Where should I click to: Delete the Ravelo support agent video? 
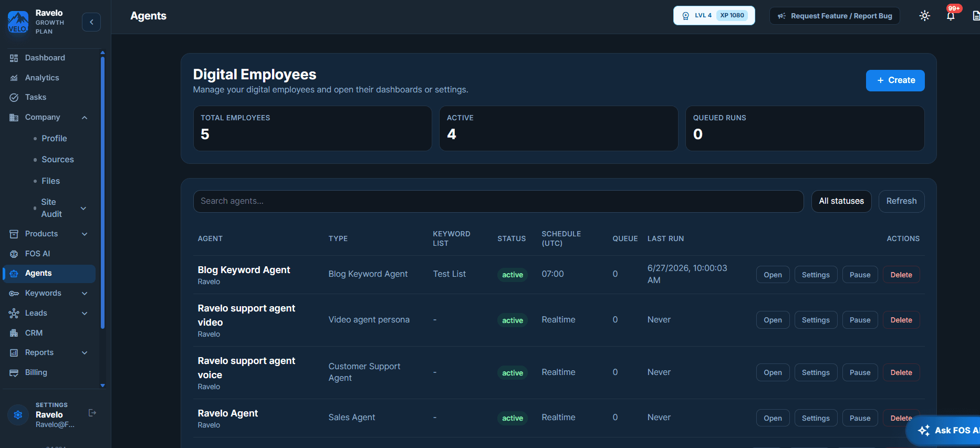coord(901,320)
